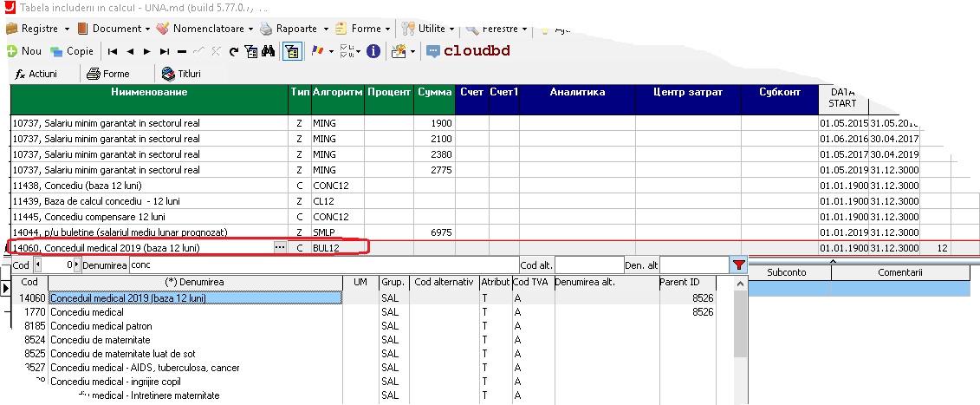Click the Parent ID column header
Viewport: 980px width, 405px height.
(685, 283)
